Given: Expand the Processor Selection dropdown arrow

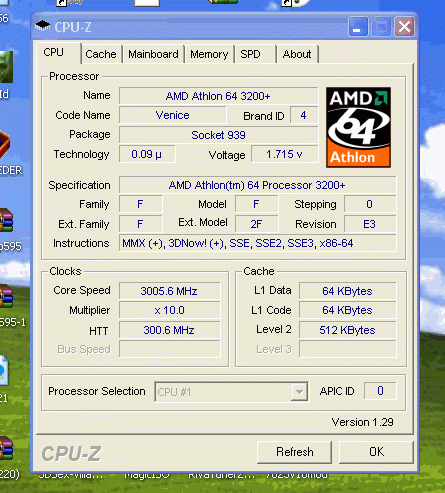Looking at the screenshot, I should (299, 392).
